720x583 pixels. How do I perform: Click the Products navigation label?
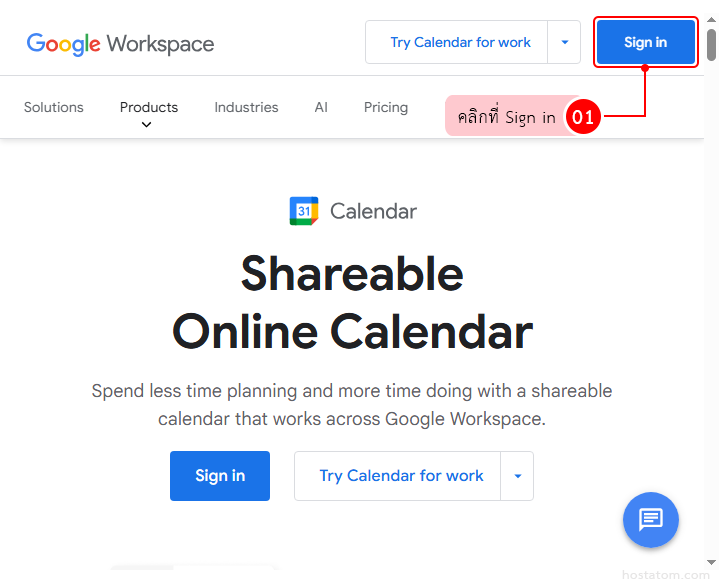(x=149, y=107)
